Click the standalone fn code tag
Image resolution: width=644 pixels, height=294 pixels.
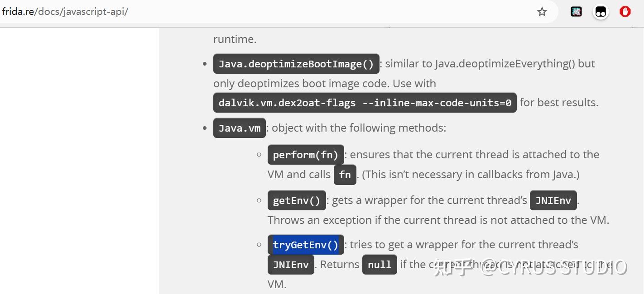point(345,175)
